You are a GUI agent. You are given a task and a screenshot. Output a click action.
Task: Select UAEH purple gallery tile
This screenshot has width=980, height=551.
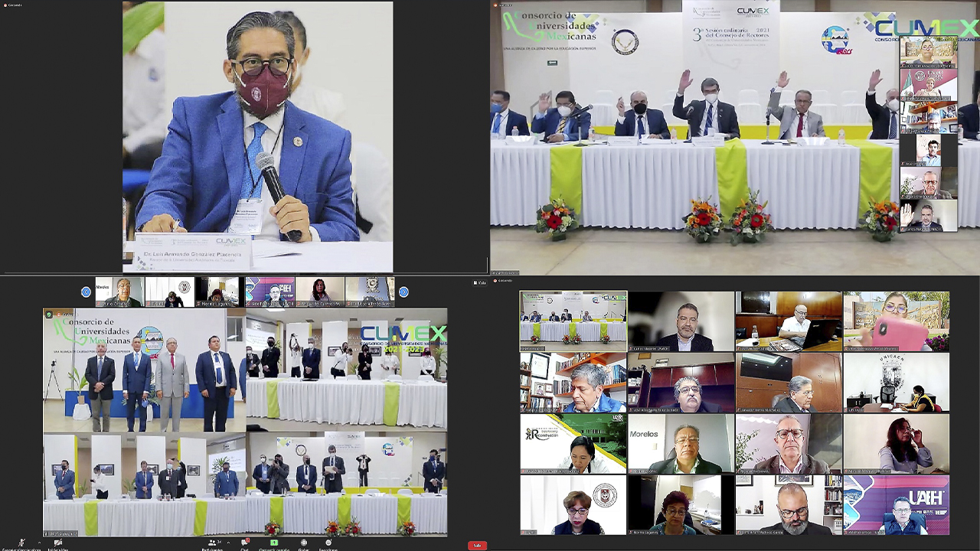(897, 505)
